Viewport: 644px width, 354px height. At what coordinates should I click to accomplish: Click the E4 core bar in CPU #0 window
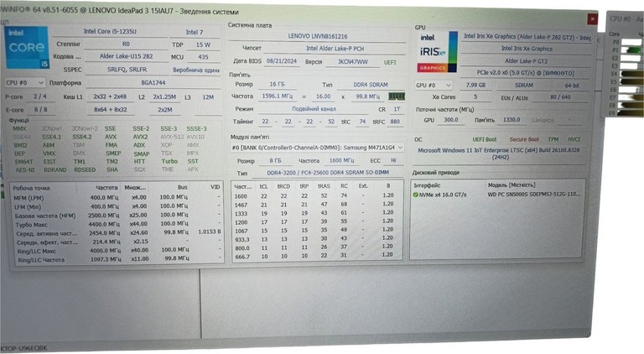tap(631, 74)
